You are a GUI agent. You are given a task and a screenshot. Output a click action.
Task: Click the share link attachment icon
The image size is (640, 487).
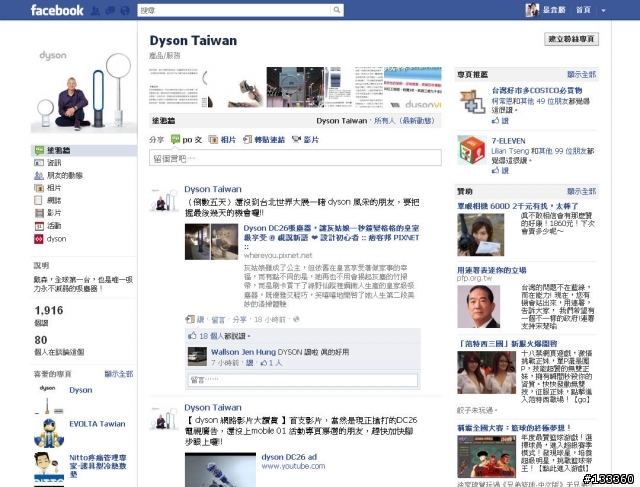click(264, 140)
